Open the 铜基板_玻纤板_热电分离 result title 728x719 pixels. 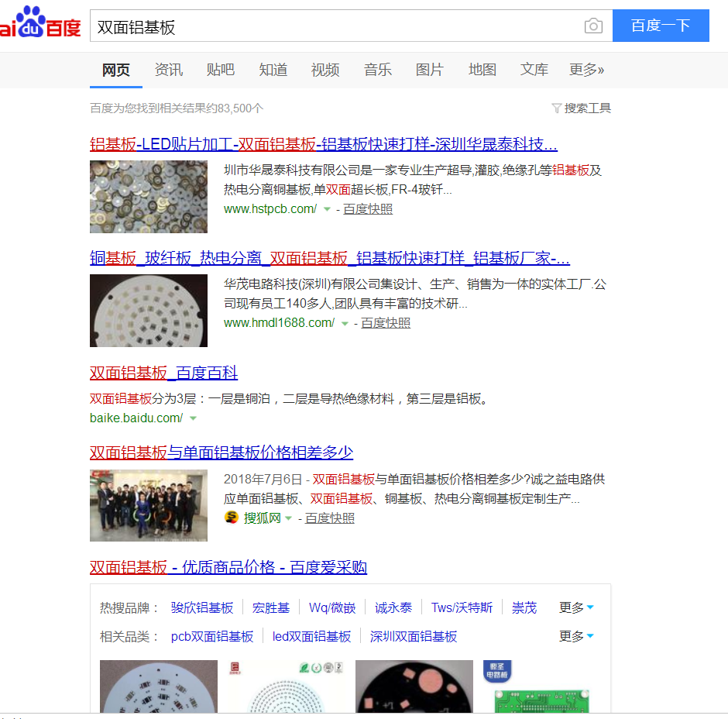330,258
